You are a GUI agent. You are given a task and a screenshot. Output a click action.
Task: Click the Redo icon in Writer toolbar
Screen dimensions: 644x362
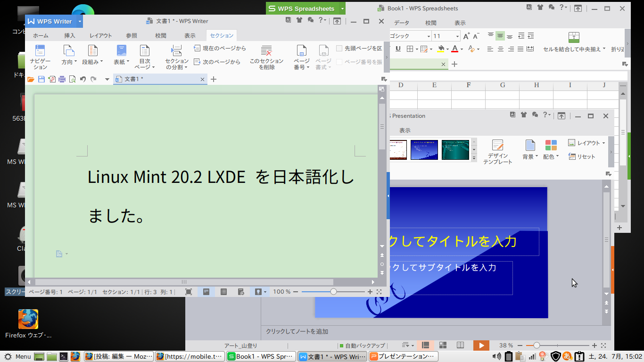click(x=93, y=79)
